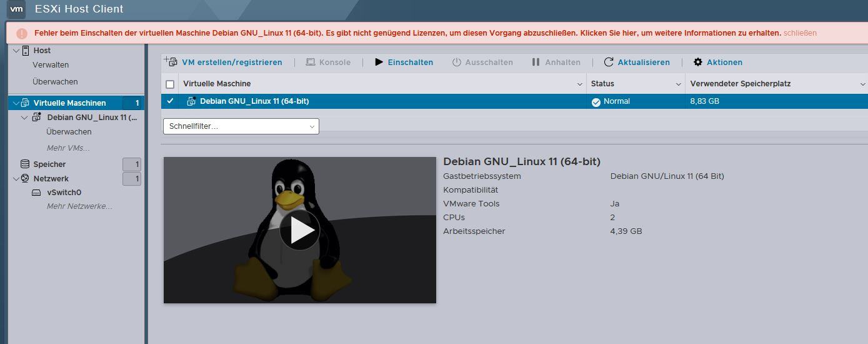Click the Einschalten play icon
This screenshot has width=868, height=344.
pyautogui.click(x=379, y=63)
